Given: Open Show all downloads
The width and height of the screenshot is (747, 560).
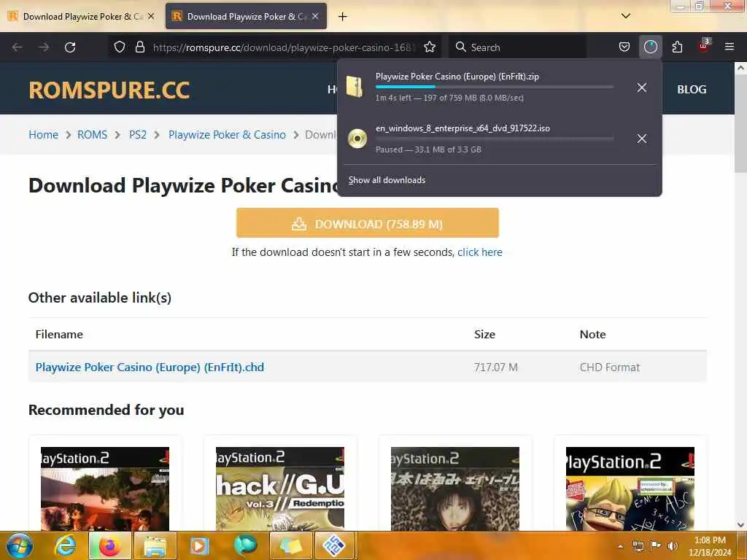Looking at the screenshot, I should [x=387, y=180].
